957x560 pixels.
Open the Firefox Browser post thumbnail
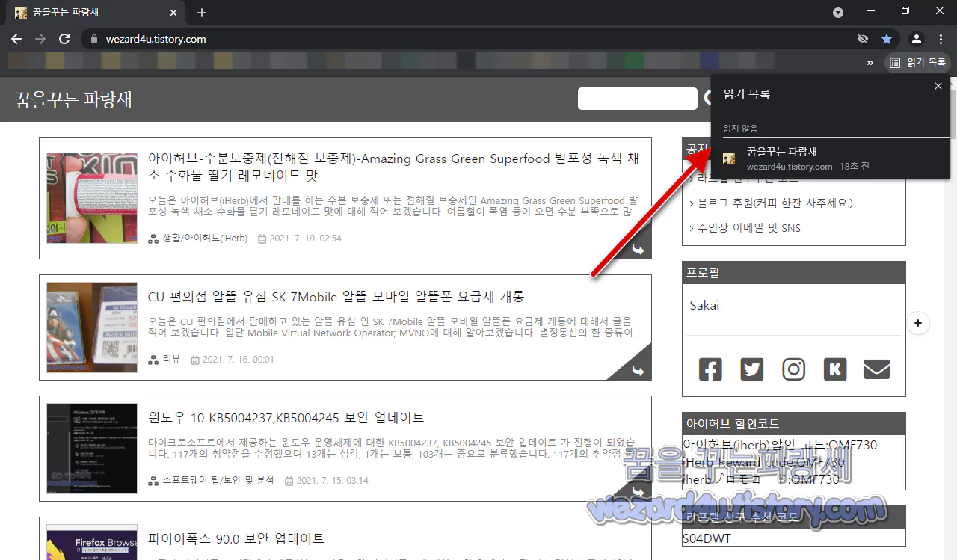92,542
